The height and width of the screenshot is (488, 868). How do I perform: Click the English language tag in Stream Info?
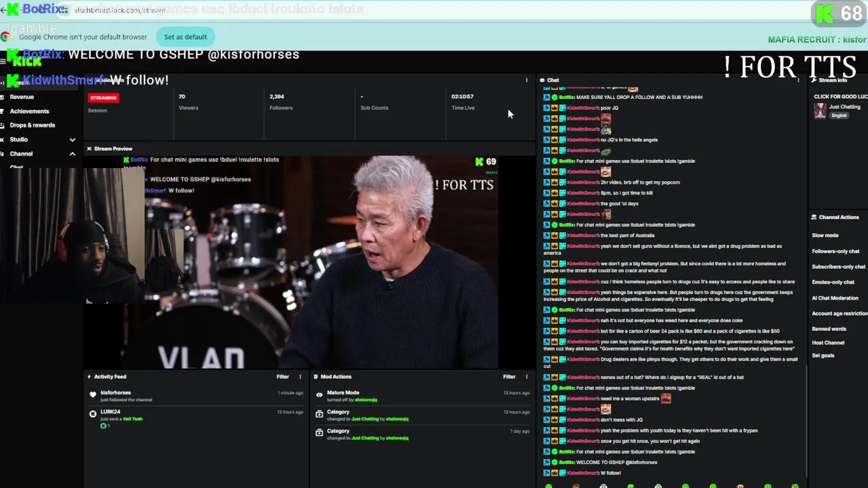840,116
